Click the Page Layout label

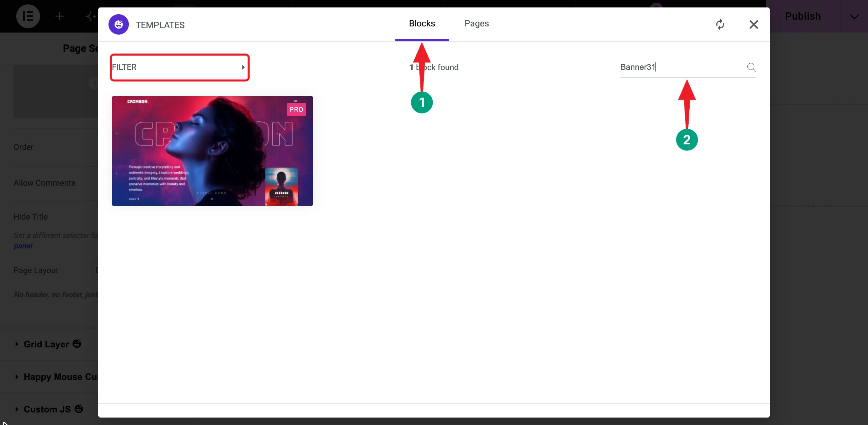pos(36,270)
